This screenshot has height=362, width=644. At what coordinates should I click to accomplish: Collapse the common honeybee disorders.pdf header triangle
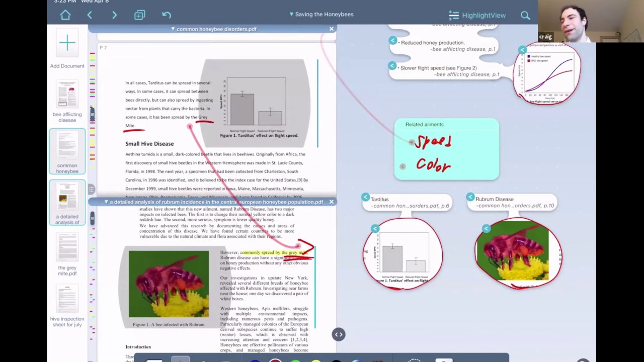click(x=173, y=29)
